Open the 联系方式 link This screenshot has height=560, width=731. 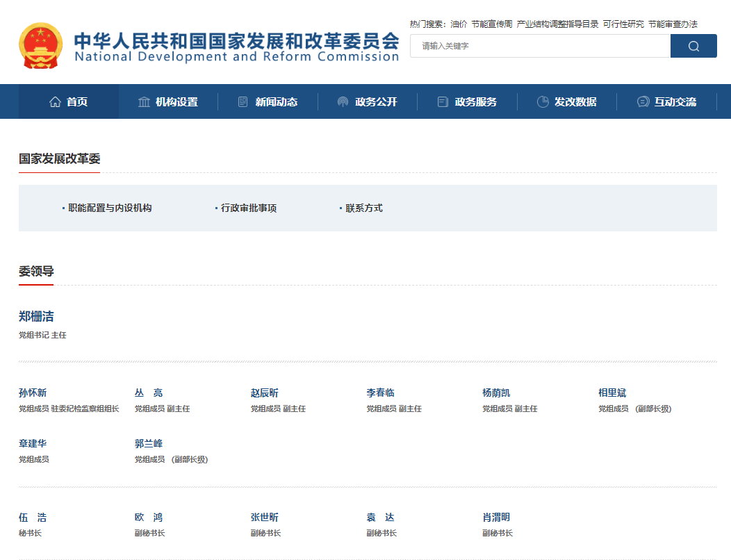364,208
